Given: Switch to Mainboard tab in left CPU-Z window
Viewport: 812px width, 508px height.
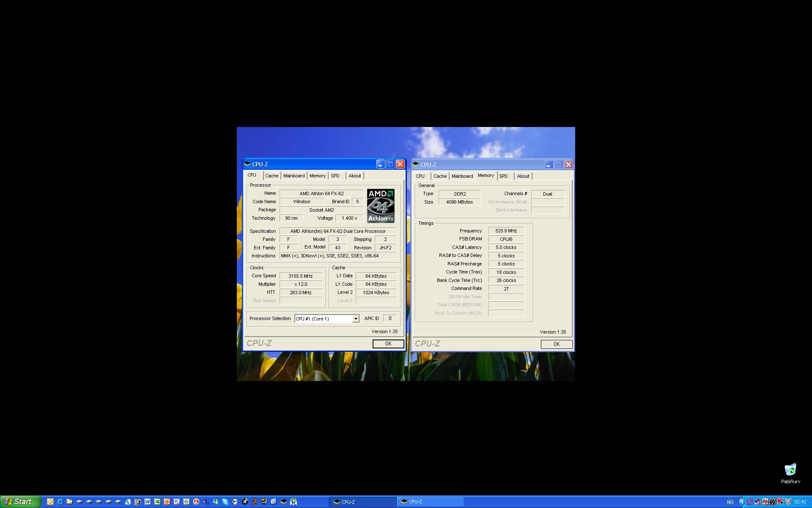Looking at the screenshot, I should (x=294, y=176).
